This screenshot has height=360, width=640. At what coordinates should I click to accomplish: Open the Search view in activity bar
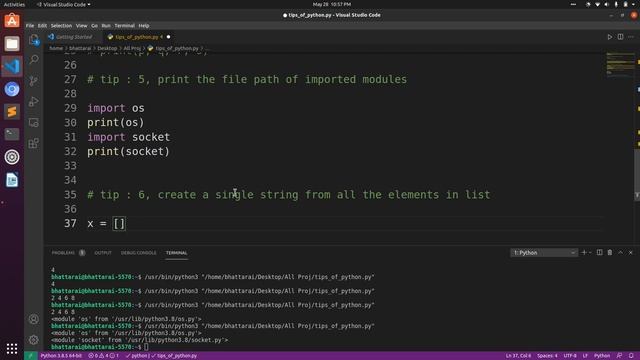click(x=34, y=60)
